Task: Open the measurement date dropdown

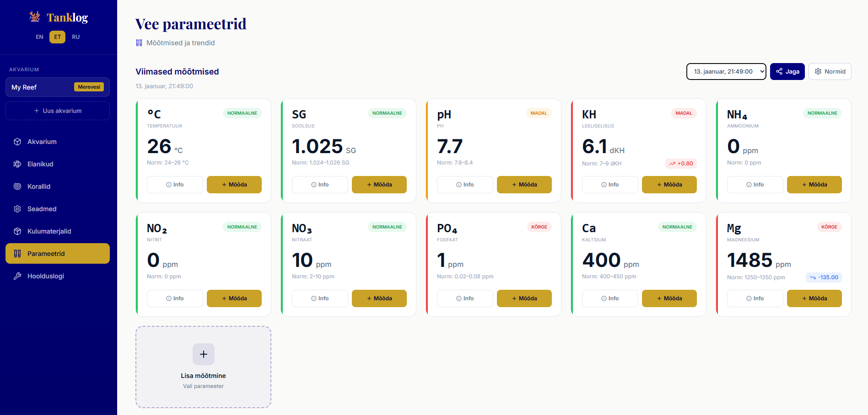Action: pyautogui.click(x=726, y=72)
